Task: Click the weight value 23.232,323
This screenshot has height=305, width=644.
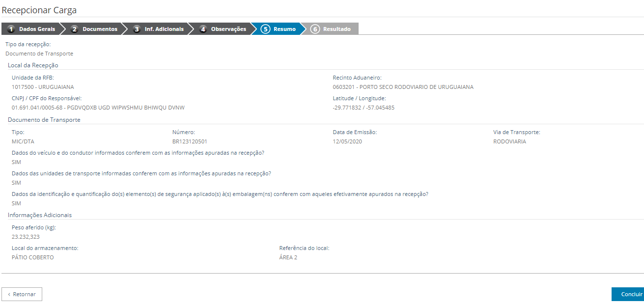Action: tap(26, 237)
